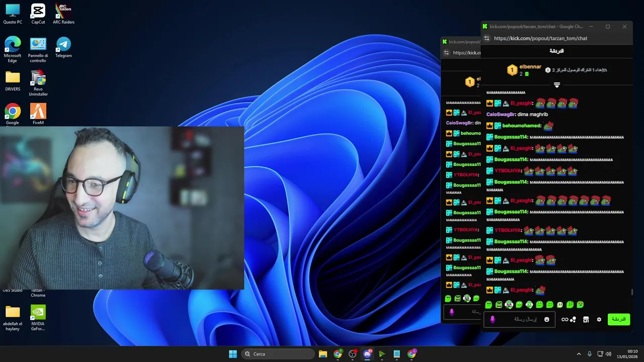The height and width of the screenshot is (362, 644).
Task: Click the microphone icon in back chat window
Action: tap(451, 312)
